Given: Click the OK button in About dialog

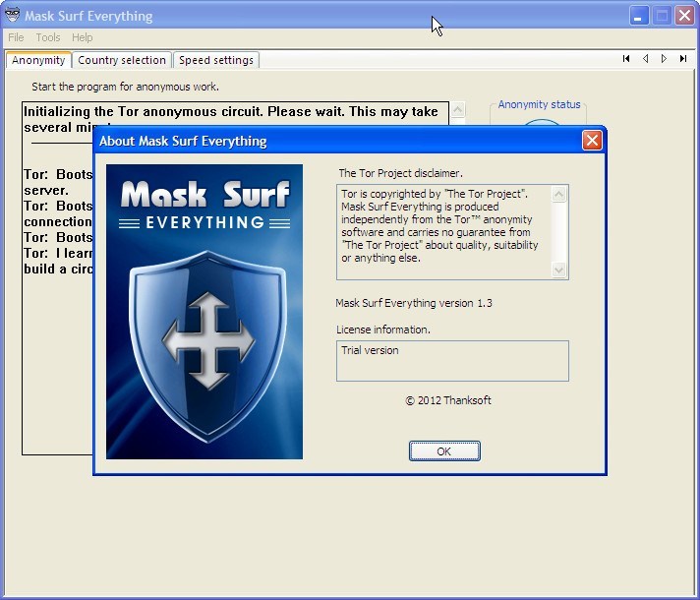Looking at the screenshot, I should pyautogui.click(x=444, y=450).
